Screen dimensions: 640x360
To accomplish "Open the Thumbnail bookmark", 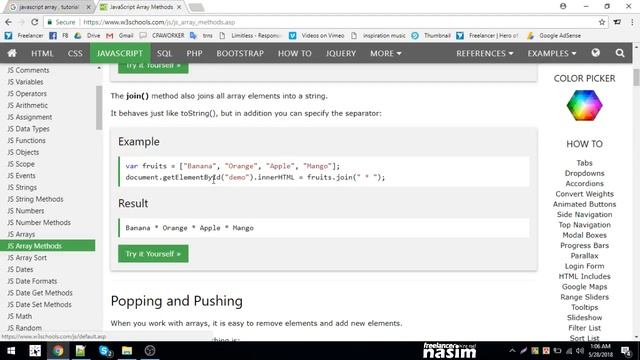I will (431, 36).
